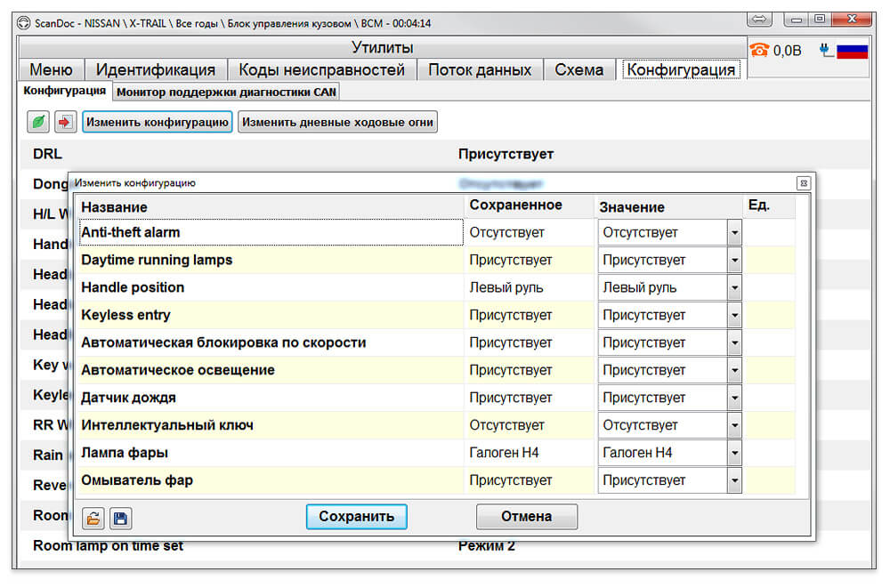Click the Russian flag language icon
This screenshot has width=890, height=588.
click(852, 51)
